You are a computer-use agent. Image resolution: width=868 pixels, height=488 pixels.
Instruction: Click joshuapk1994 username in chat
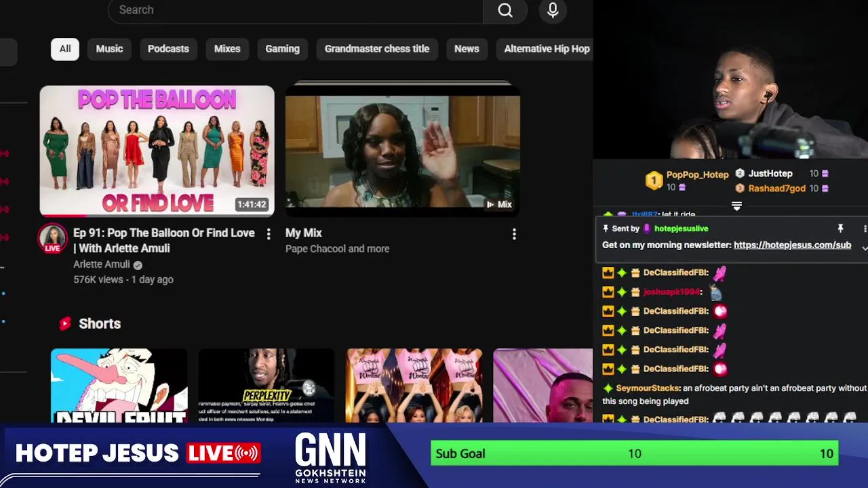[671, 291]
